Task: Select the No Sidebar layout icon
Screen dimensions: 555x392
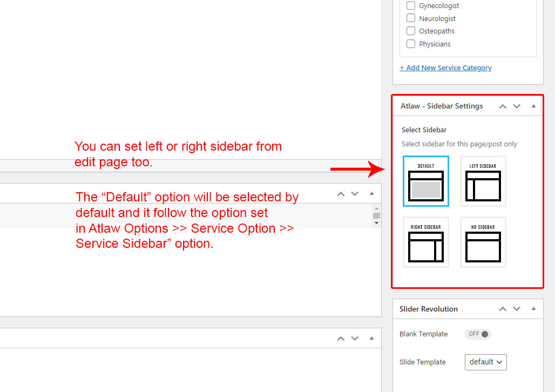Action: pyautogui.click(x=483, y=242)
